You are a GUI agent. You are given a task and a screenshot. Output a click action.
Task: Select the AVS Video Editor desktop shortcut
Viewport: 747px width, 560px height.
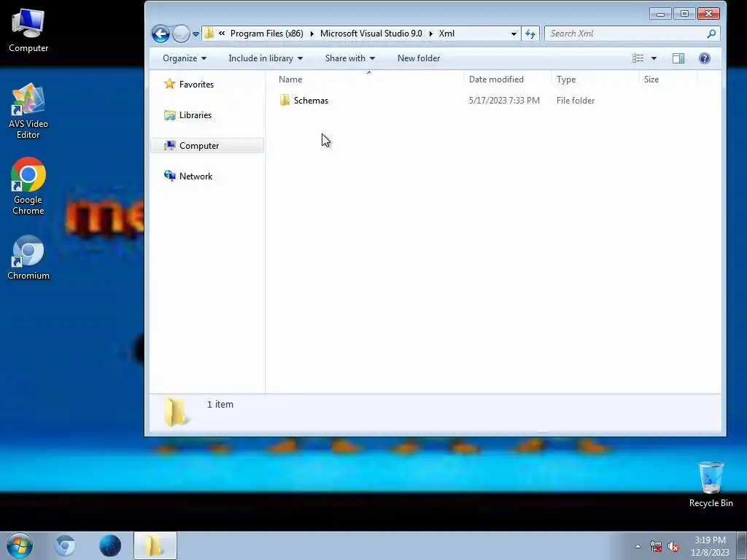[28, 112]
